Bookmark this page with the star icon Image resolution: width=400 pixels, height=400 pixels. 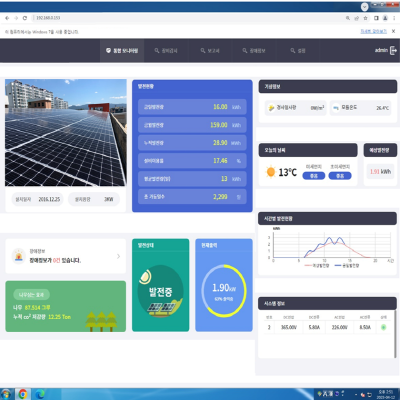coord(366,18)
